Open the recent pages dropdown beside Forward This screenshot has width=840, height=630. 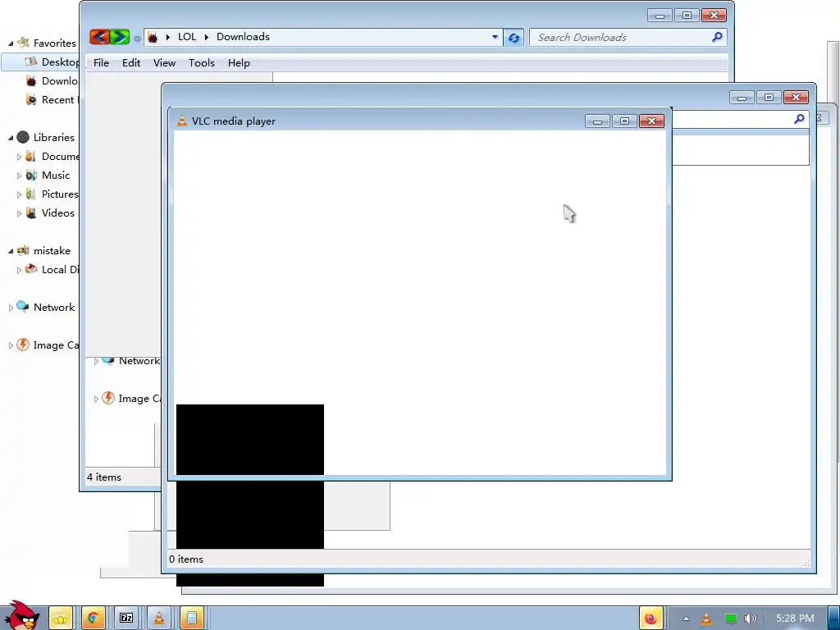137,38
